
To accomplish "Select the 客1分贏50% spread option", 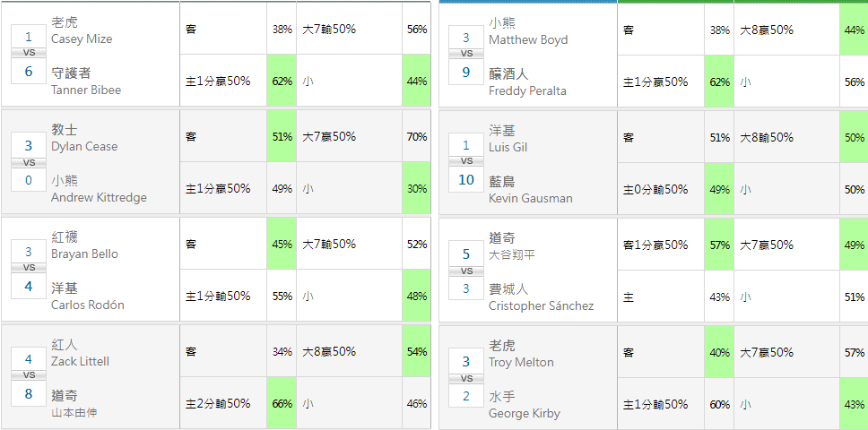I will [655, 245].
